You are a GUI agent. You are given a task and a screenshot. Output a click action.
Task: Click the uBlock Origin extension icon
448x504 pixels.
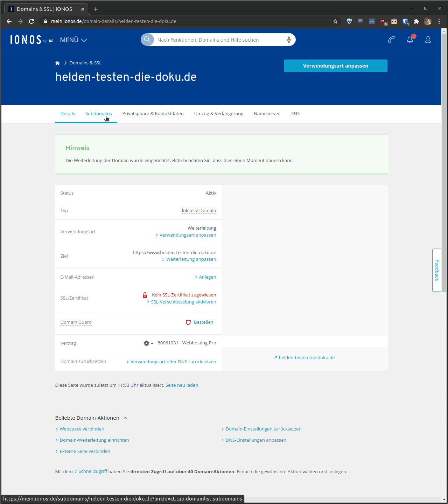pyautogui.click(x=384, y=22)
